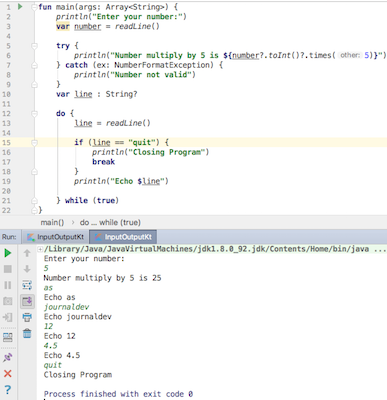This screenshot has width=387, height=400.
Task: Collapse the try block fold marker on line 5
Action: 34,46
